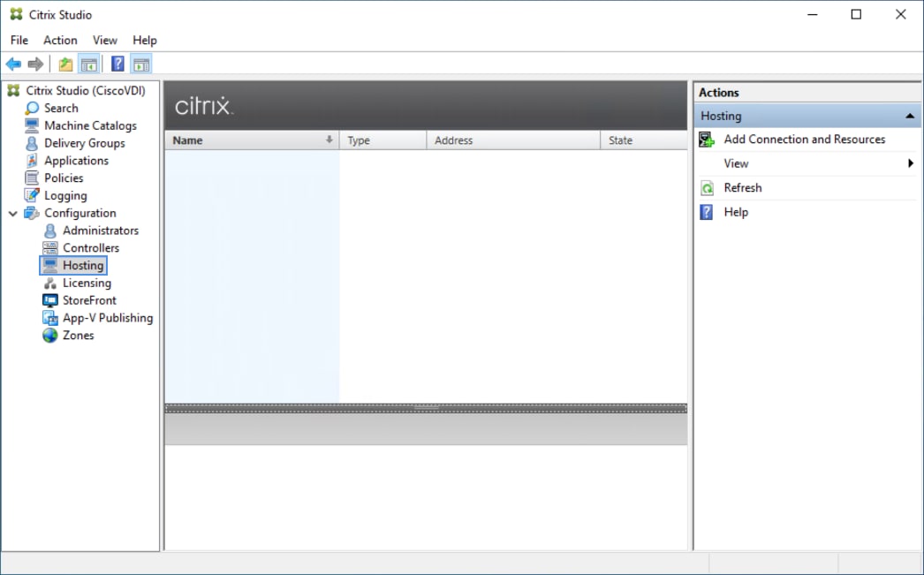
Task: Click the App-V Publishing icon
Action: pos(50,318)
